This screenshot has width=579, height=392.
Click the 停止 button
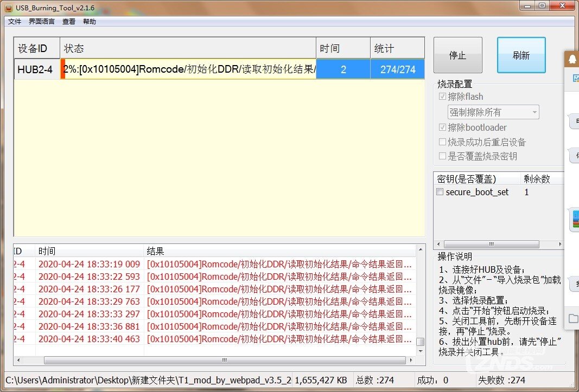pos(458,55)
